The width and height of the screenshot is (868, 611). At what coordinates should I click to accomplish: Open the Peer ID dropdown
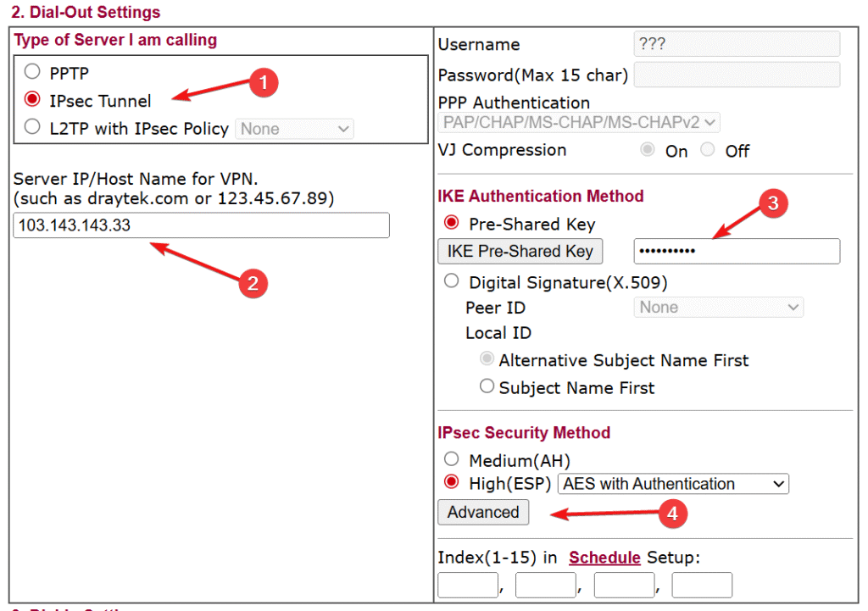718,308
